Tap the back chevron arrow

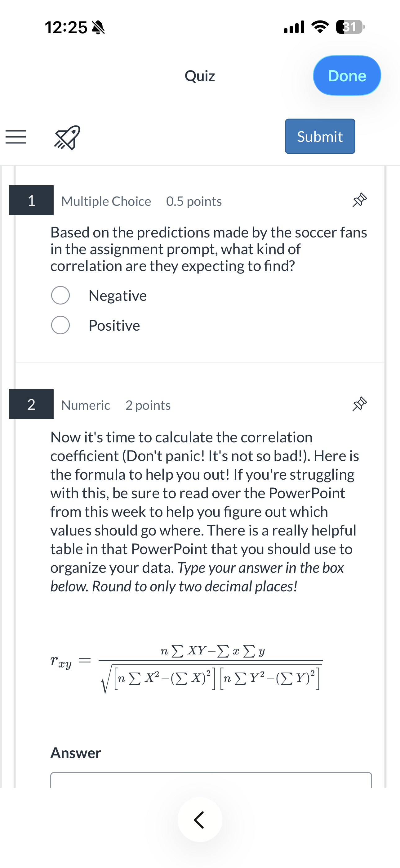[200, 820]
